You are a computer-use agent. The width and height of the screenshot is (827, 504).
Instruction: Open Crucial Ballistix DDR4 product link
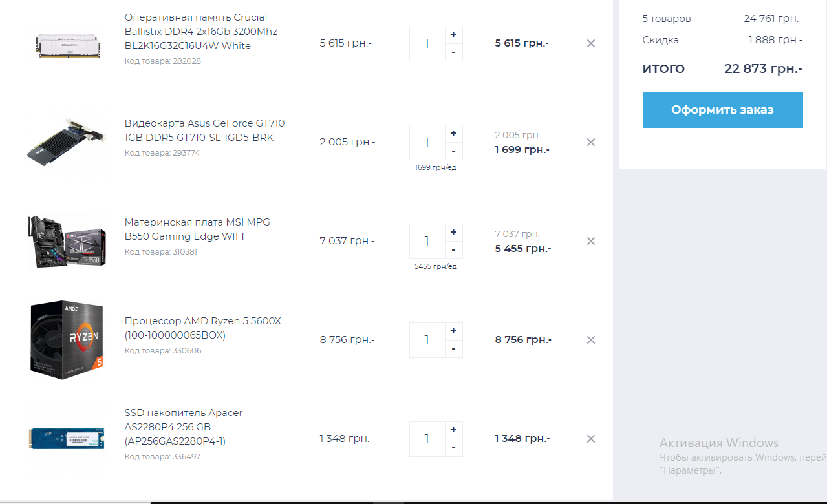[200, 32]
